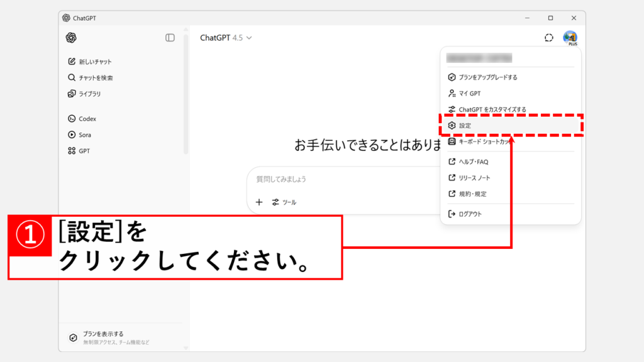Image resolution: width=644 pixels, height=362 pixels.
Task: Open the ツール (tools) selector
Action: (x=284, y=202)
